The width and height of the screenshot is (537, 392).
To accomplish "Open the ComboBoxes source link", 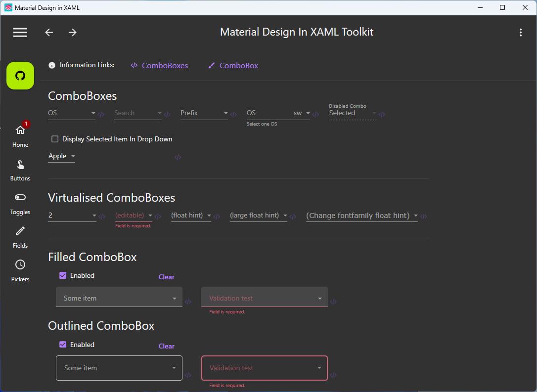I will coord(159,65).
